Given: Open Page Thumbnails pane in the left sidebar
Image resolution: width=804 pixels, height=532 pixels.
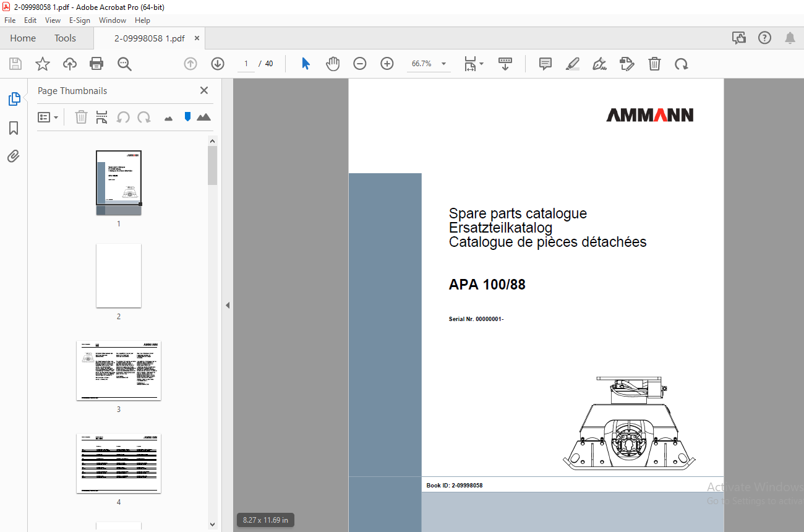Looking at the screenshot, I should (14, 99).
